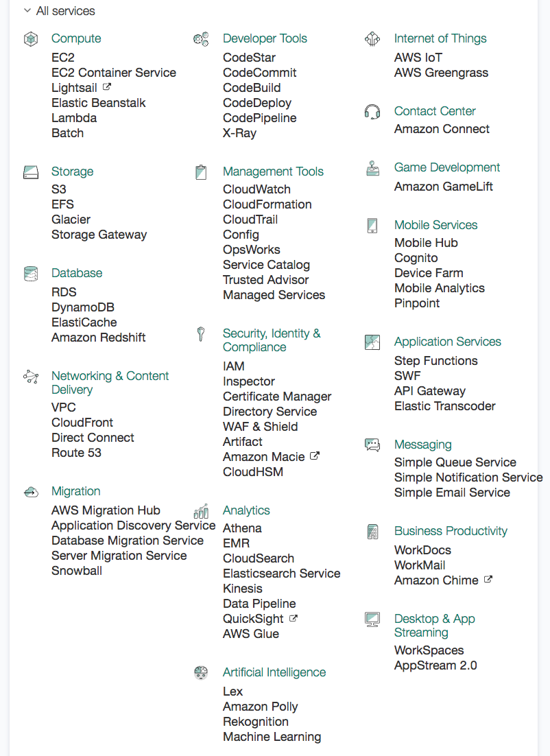Viewport: 550px width, 756px height.
Task: Click the Contact Center headset icon
Action: pyautogui.click(x=372, y=112)
